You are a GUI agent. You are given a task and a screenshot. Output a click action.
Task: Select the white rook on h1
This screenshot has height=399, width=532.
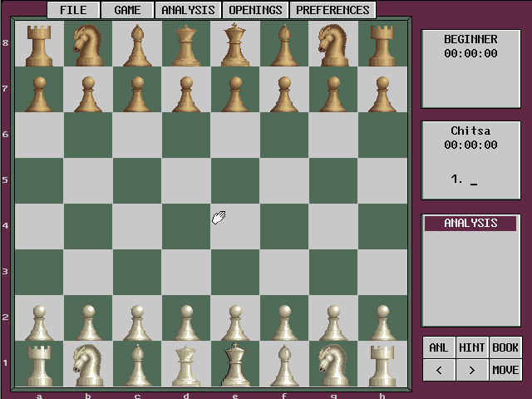382,364
